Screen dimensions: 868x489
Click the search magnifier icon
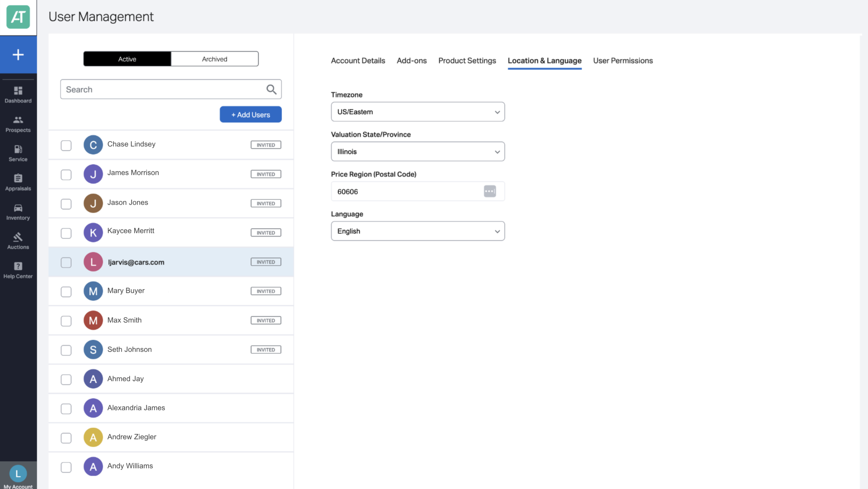tap(271, 89)
